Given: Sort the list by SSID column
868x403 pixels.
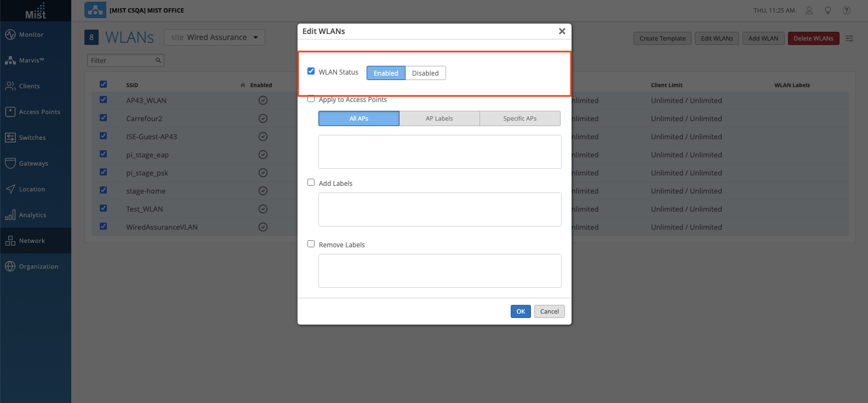Looking at the screenshot, I should [132, 85].
